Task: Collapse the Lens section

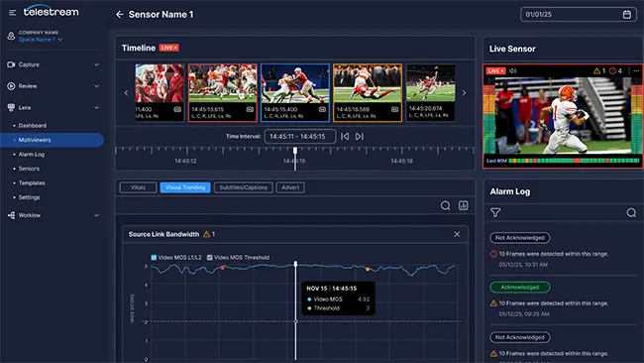Action: click(96, 108)
